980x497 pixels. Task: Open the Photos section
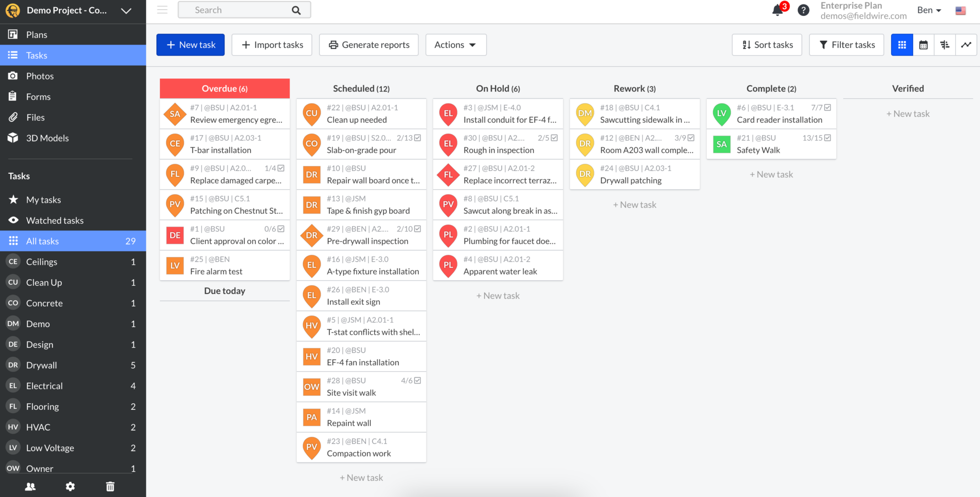point(39,76)
